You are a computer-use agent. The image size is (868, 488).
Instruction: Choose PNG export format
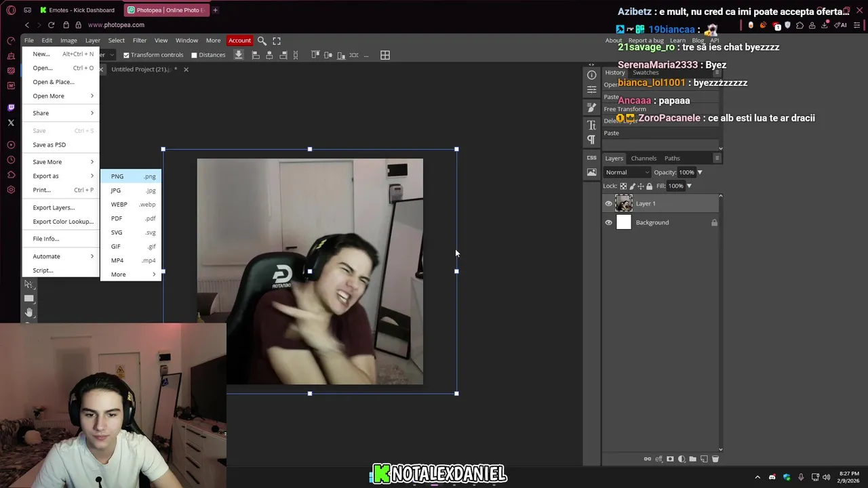pyautogui.click(x=131, y=176)
